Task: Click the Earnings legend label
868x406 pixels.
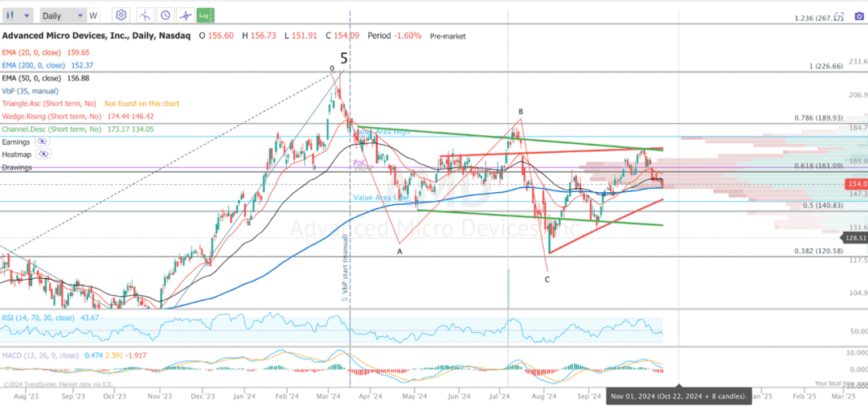Action: click(x=16, y=141)
